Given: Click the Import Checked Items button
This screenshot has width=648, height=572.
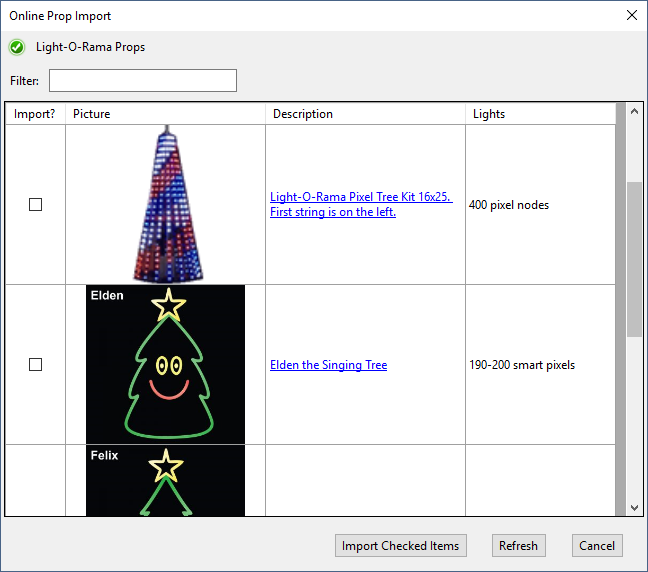Looking at the screenshot, I should click(x=400, y=545).
